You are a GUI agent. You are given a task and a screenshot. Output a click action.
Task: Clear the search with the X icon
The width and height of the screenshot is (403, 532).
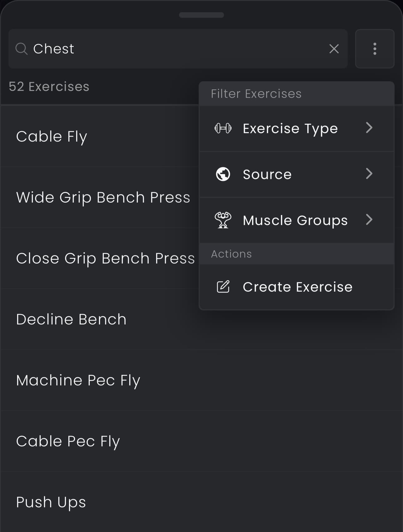[x=334, y=49]
